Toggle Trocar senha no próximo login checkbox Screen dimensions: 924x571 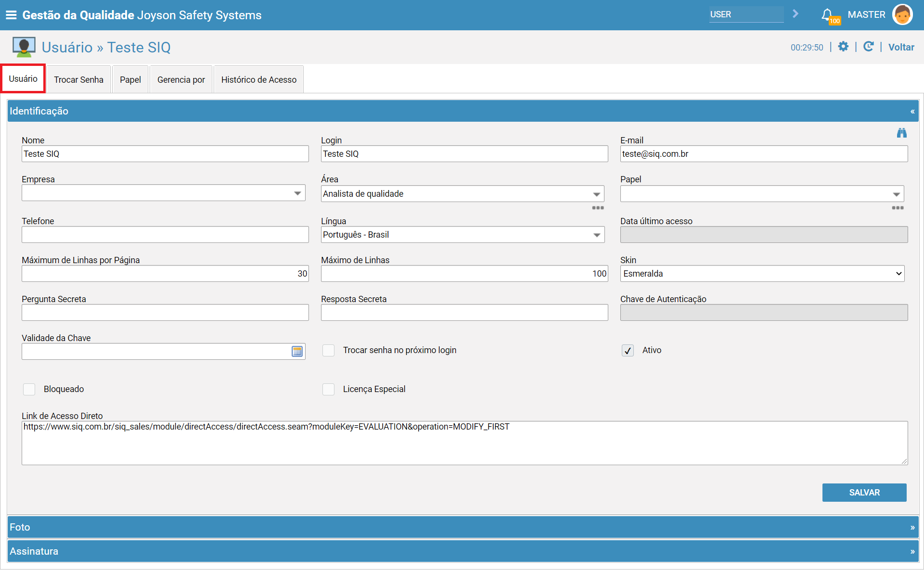[x=328, y=350]
